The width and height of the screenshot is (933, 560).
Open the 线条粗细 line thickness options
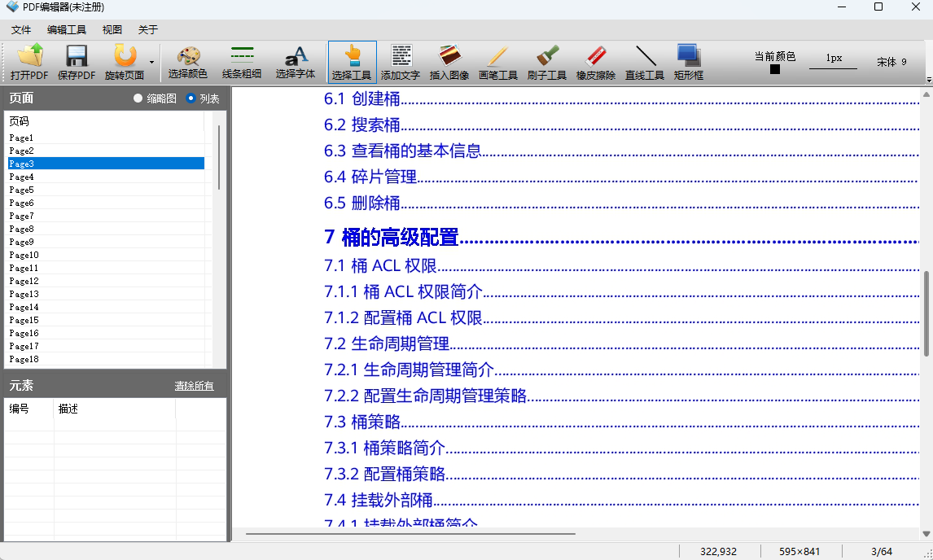242,62
